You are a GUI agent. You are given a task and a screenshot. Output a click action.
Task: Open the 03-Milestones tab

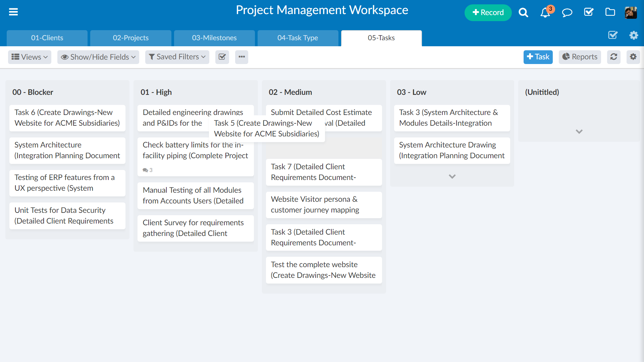(x=214, y=38)
